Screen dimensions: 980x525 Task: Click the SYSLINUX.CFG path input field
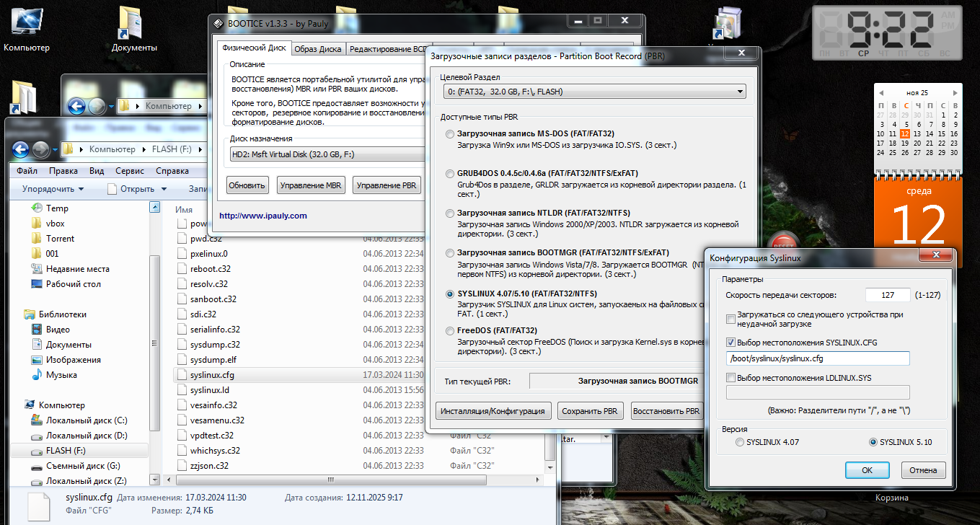(817, 358)
